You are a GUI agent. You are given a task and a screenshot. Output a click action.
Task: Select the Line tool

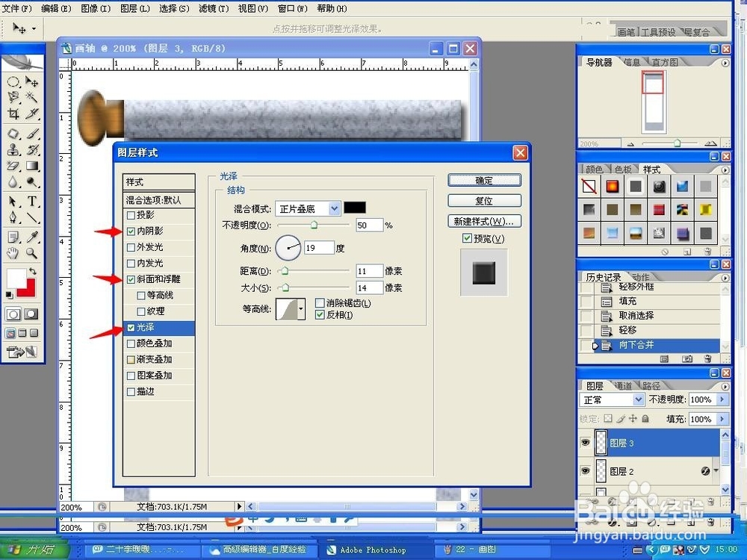pos(31,217)
